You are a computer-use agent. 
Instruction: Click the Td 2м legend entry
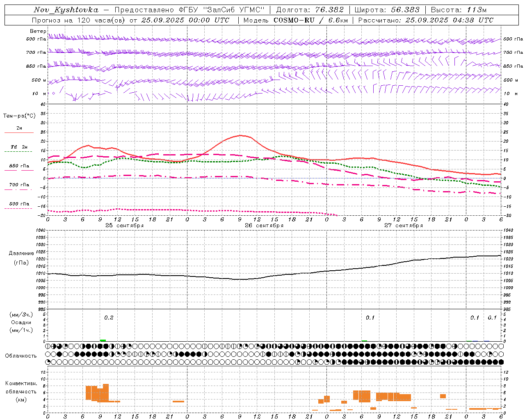19,147
